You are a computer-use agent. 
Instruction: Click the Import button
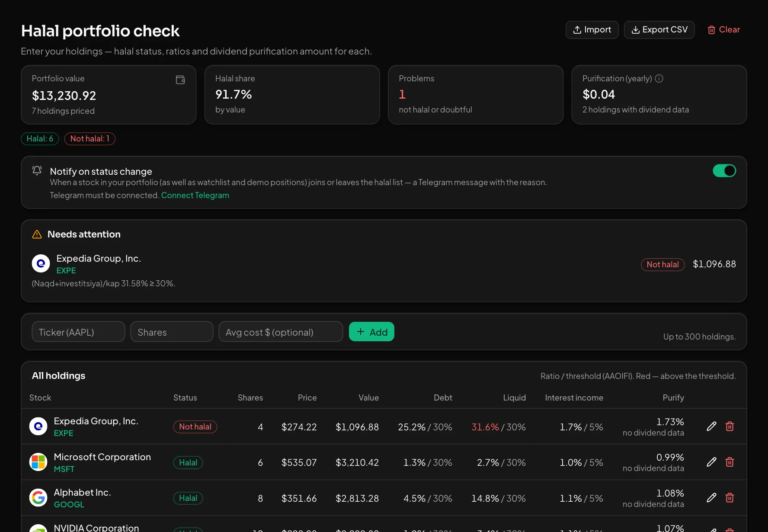[x=592, y=30]
